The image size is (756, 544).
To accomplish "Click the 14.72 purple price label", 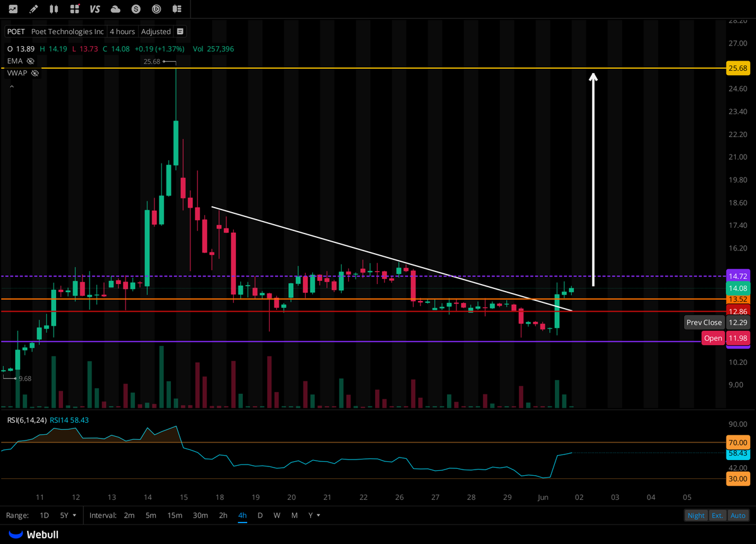I will coord(738,276).
